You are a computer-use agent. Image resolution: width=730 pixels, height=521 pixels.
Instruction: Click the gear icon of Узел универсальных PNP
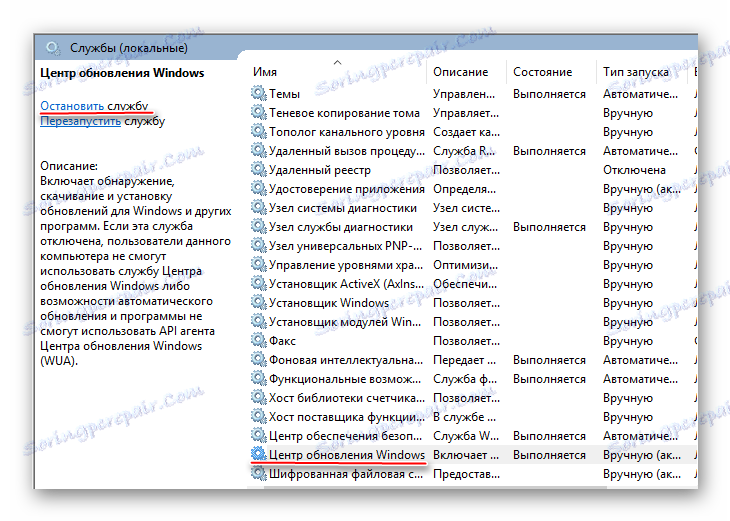(x=258, y=245)
